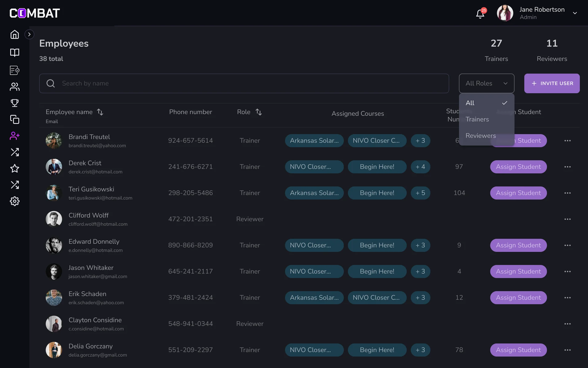Select Reviewers in roles filter menu
Image resolution: width=588 pixels, height=368 pixels.
486,136
